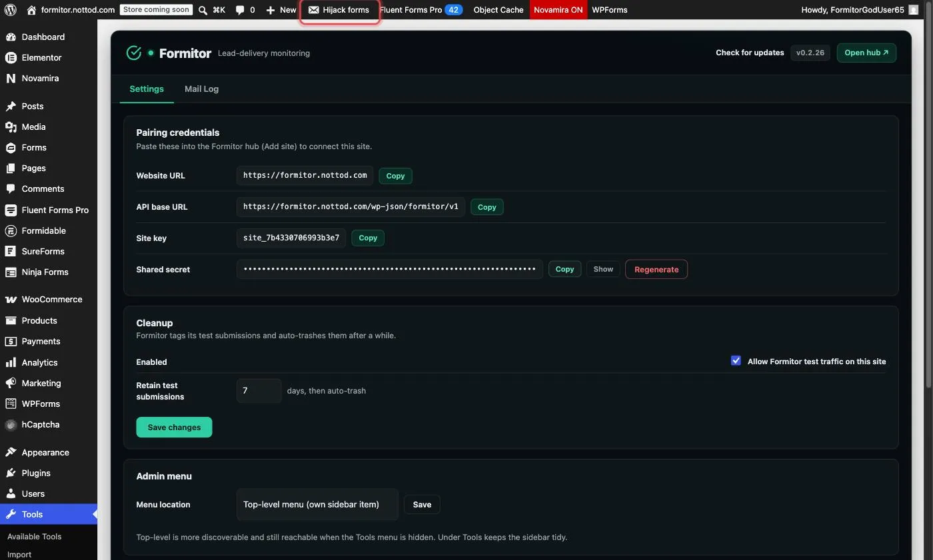Copy the Site key
Image resolution: width=933 pixels, height=560 pixels.
click(368, 238)
